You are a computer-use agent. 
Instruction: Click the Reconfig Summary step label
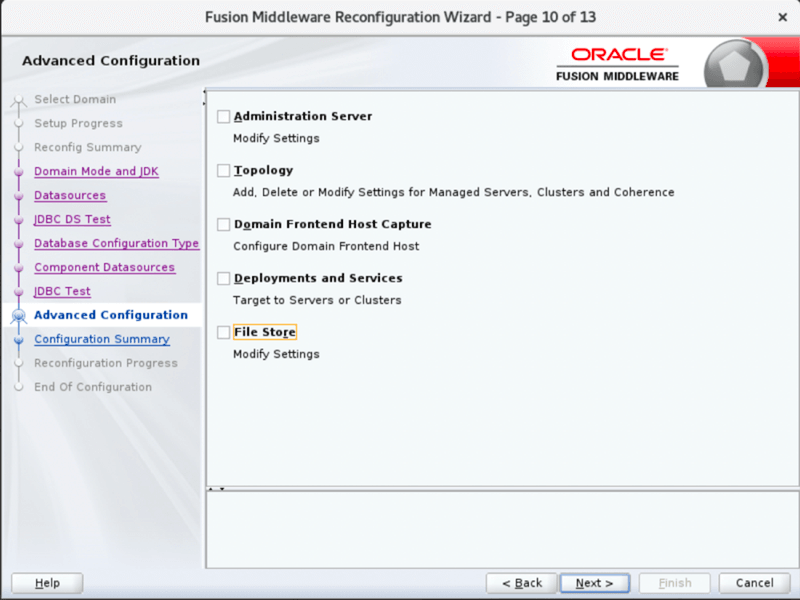pyautogui.click(x=88, y=147)
